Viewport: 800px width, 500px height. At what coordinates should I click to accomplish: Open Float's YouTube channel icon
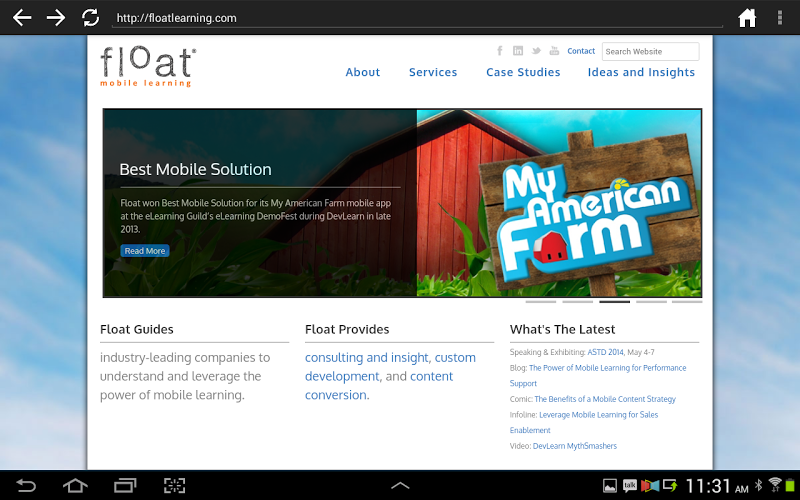[554, 51]
